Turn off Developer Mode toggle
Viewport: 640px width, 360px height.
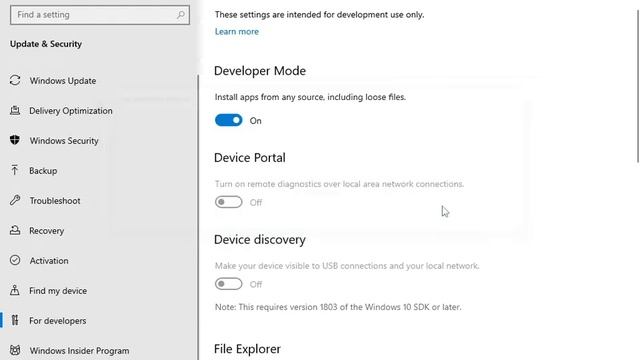(229, 120)
